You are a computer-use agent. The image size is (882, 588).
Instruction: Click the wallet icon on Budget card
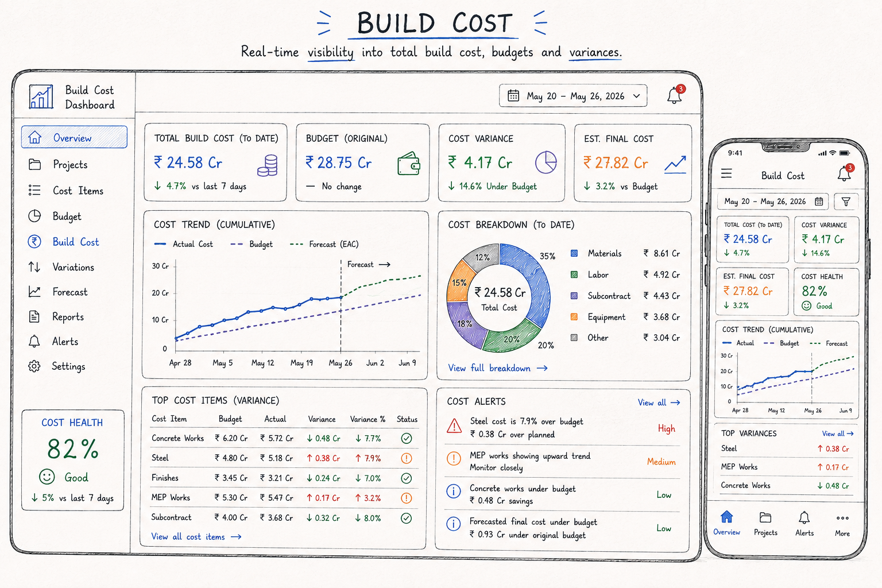click(409, 164)
